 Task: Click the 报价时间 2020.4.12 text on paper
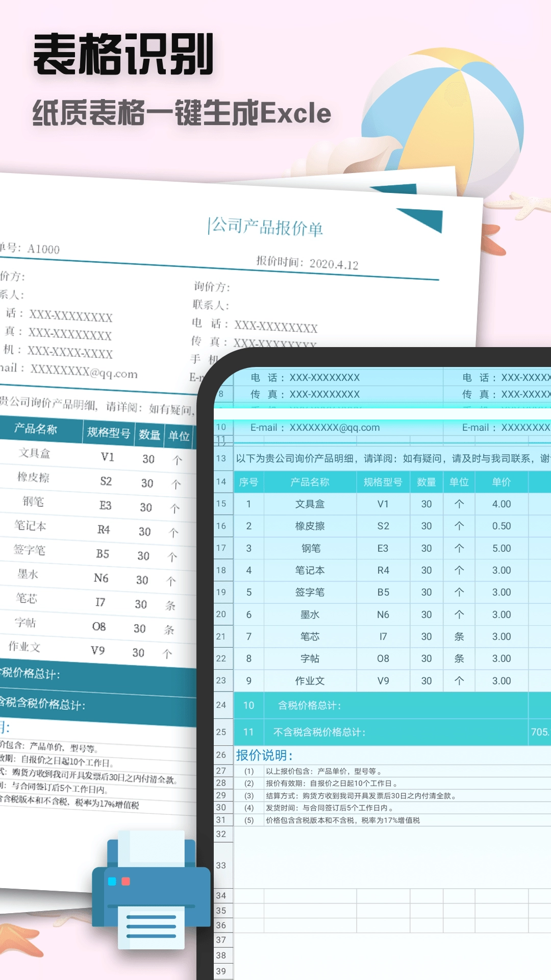click(307, 263)
